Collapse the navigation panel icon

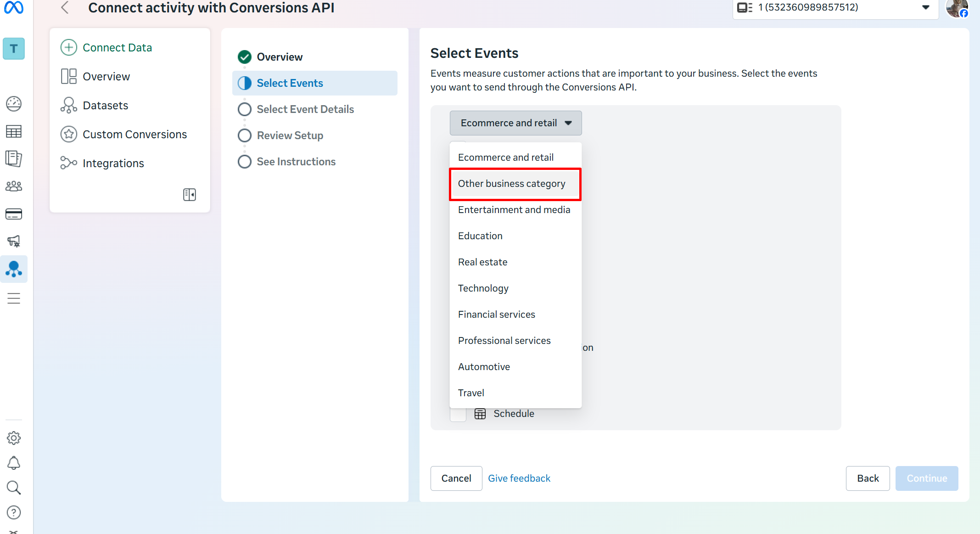(x=189, y=195)
